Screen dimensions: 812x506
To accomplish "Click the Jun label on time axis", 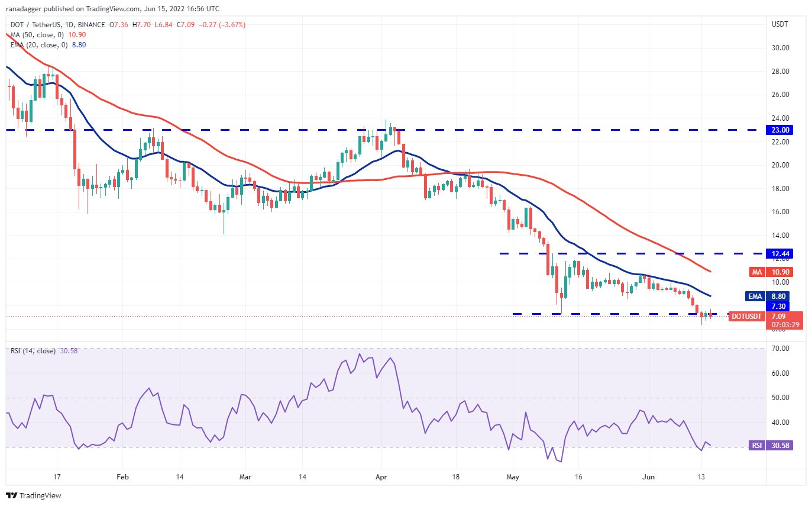I will coord(648,476).
